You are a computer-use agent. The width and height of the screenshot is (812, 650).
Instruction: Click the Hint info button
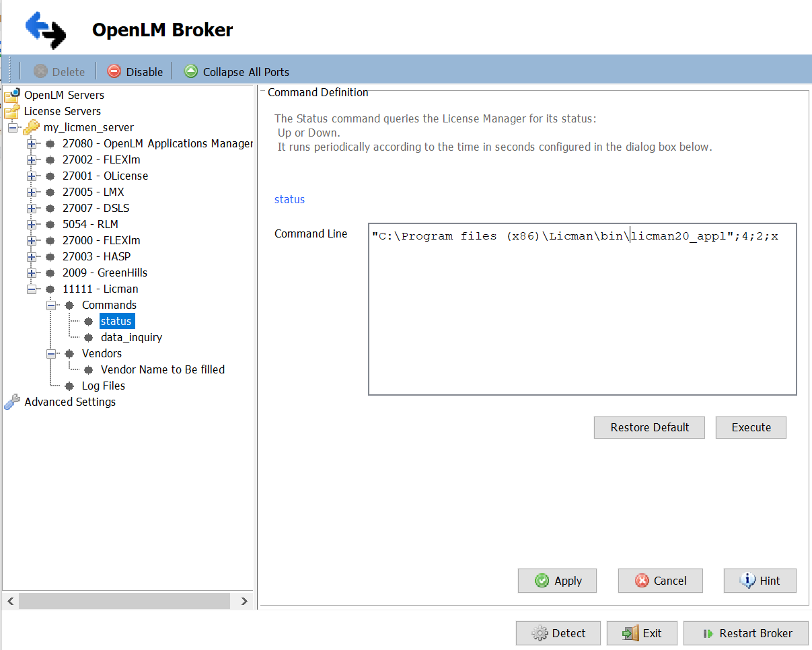[760, 581]
